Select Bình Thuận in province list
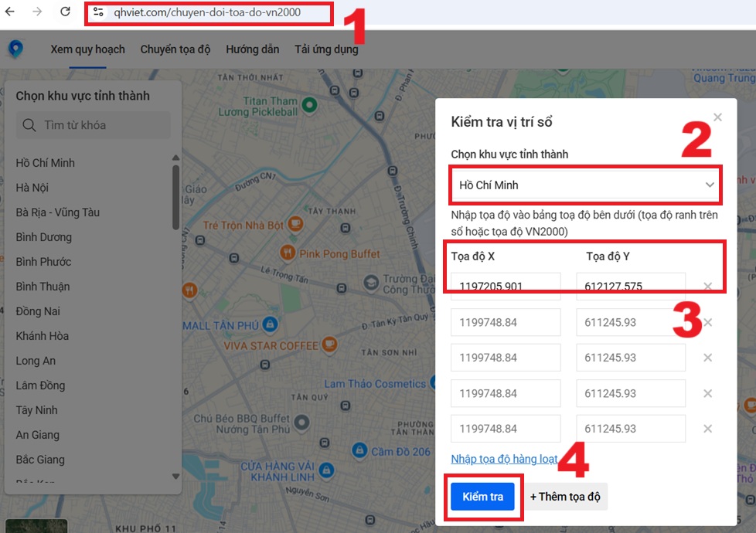Viewport: 756px width, 533px height. tap(43, 287)
